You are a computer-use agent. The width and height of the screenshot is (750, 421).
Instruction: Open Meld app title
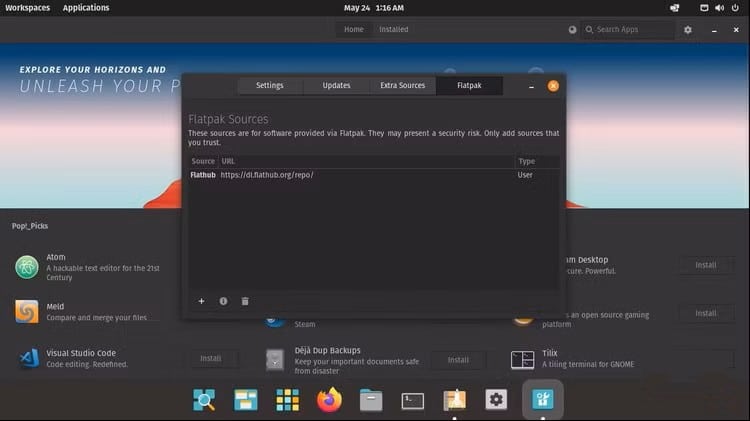pos(55,306)
